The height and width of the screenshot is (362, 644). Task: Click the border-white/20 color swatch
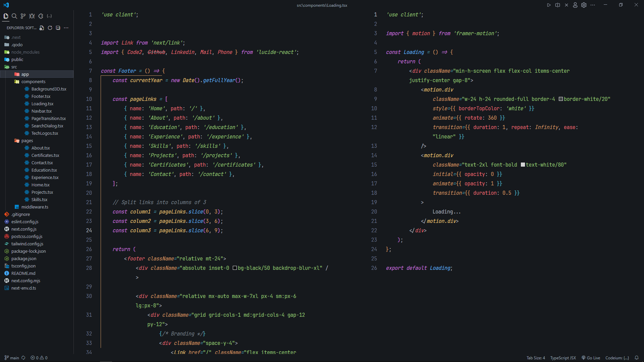click(560, 99)
